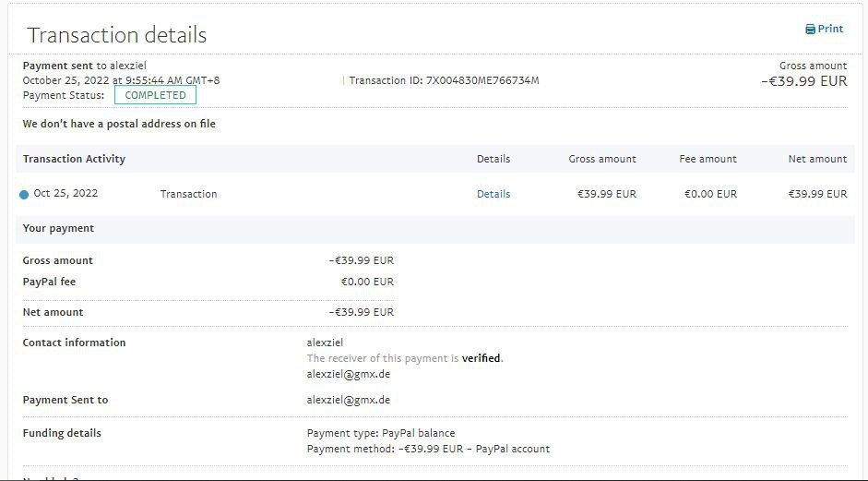Select the Transaction ID 7X004830ME766734M text
Image resolution: width=868 pixels, height=481 pixels.
pyautogui.click(x=444, y=80)
